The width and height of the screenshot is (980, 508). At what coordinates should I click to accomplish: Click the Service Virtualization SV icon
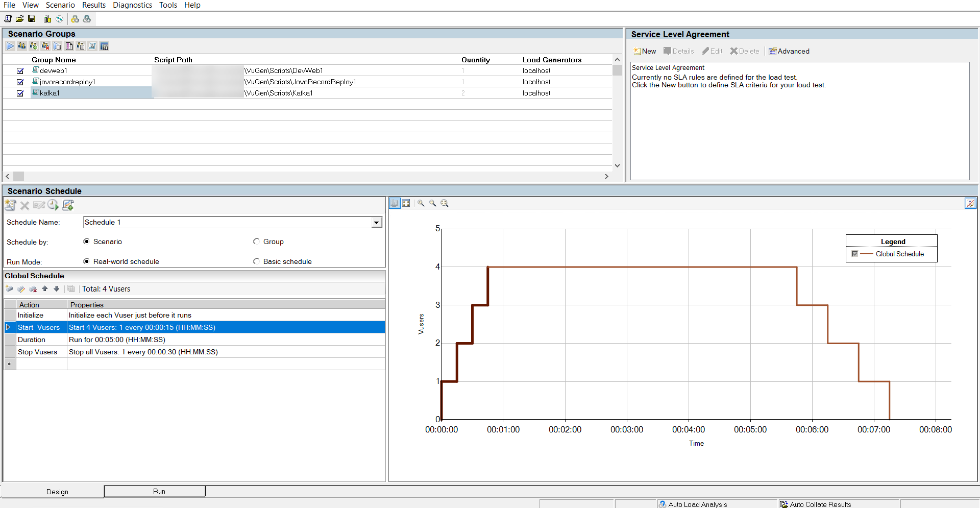[x=104, y=46]
